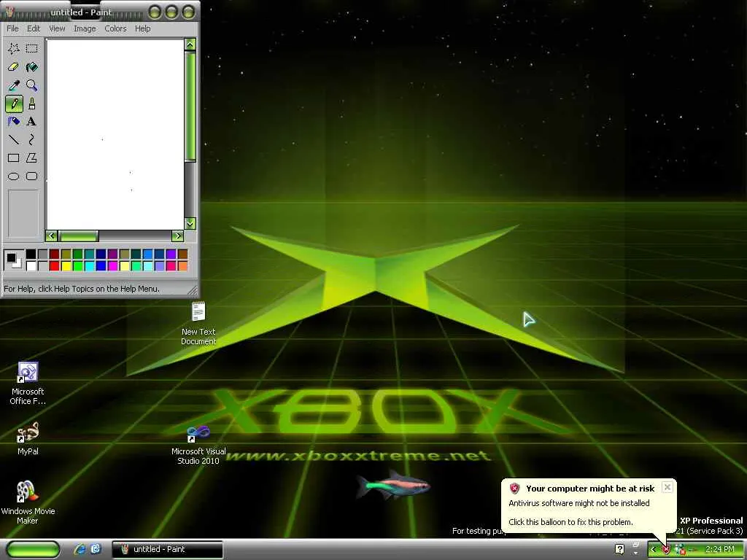Open the Colors menu in Paint
The image size is (747, 560).
[x=115, y=28]
